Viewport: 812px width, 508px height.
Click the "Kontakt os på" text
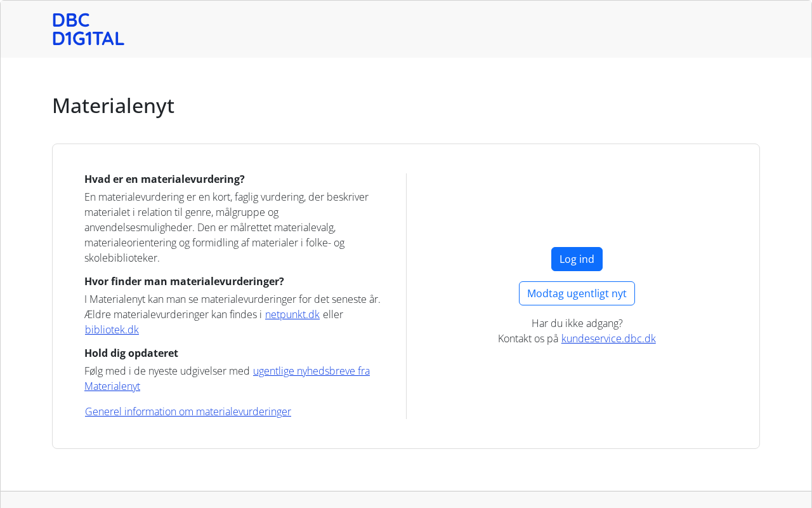528,338
